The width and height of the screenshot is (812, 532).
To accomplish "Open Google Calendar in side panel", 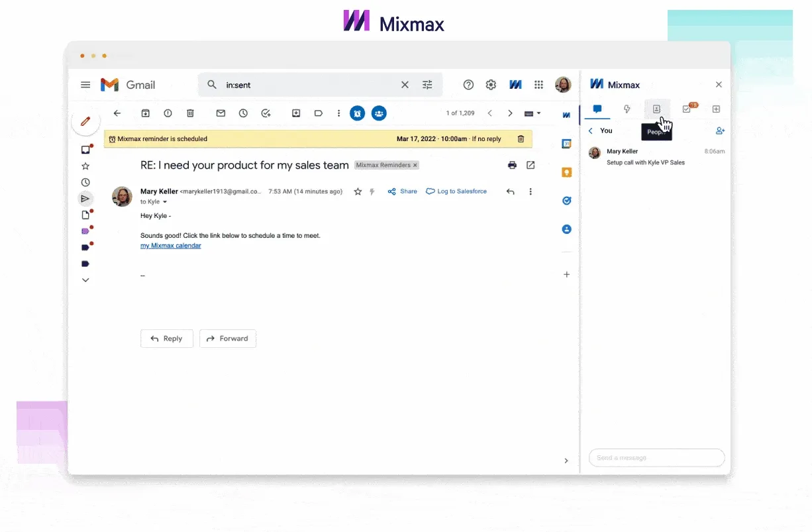I will point(566,143).
